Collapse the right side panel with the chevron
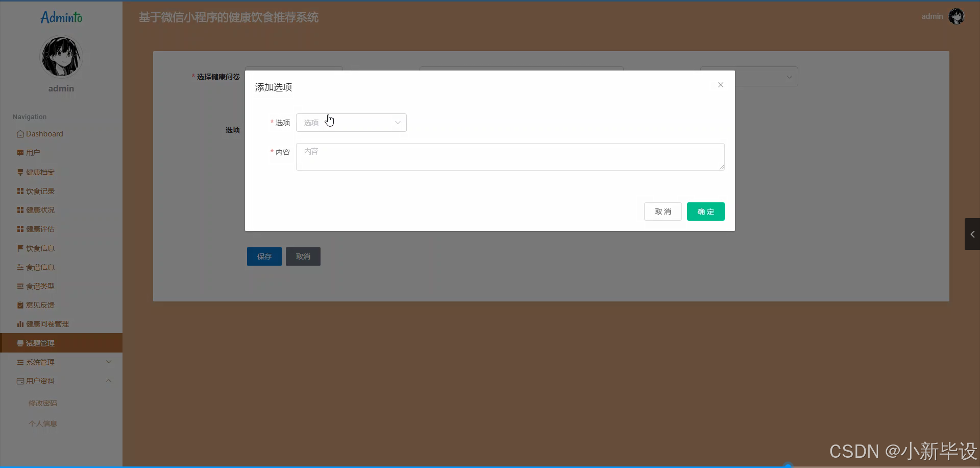Screen dimensions: 980x468 [x=973, y=234]
